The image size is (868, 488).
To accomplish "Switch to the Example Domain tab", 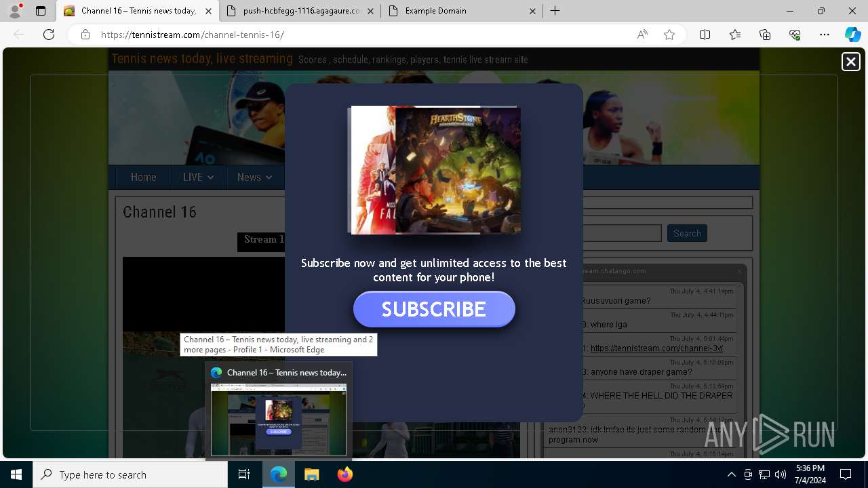I will click(462, 11).
